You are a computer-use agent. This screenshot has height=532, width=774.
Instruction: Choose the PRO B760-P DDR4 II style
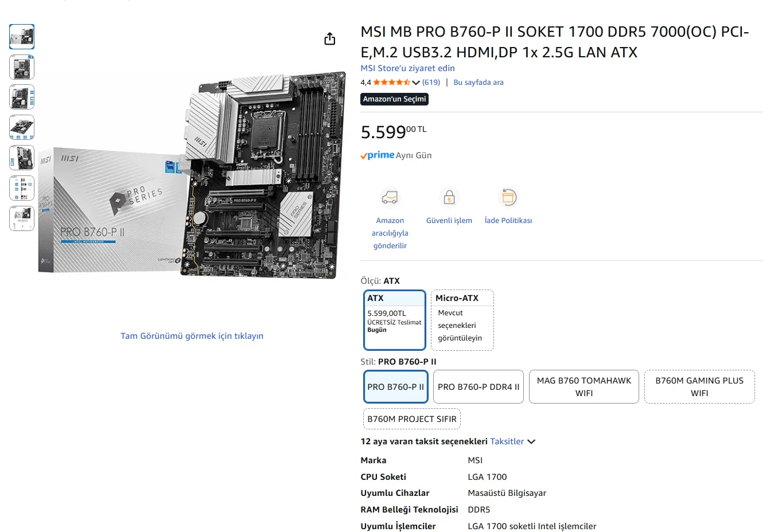479,387
